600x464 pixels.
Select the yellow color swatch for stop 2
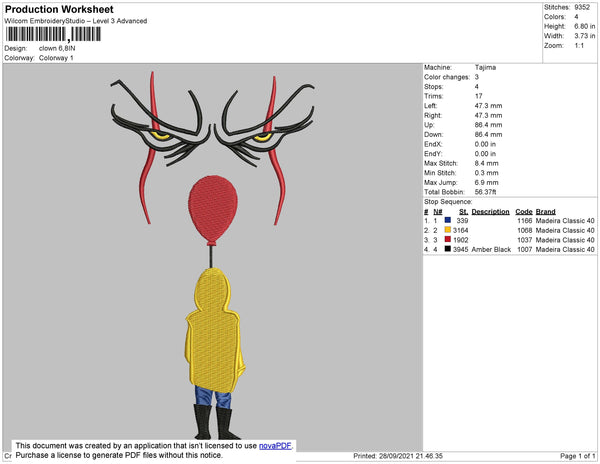click(448, 230)
